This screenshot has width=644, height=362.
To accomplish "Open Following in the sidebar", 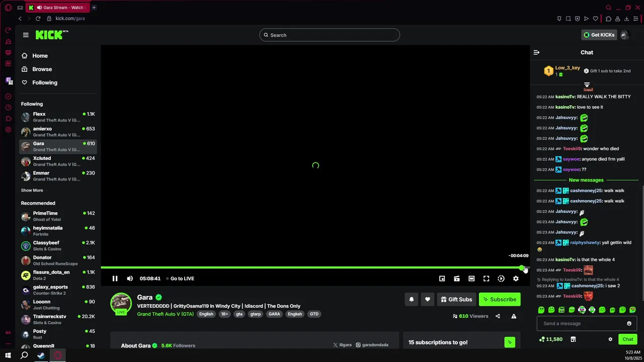I will (x=44, y=82).
